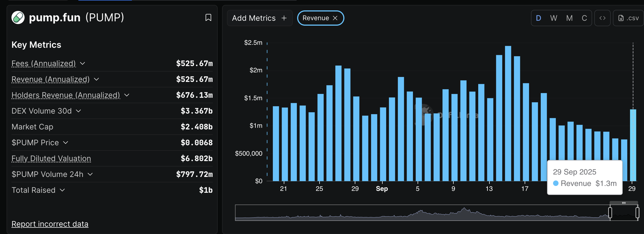The height and width of the screenshot is (234, 644).
Task: Bookmark pump.fun with the bookmark icon
Action: click(x=208, y=18)
